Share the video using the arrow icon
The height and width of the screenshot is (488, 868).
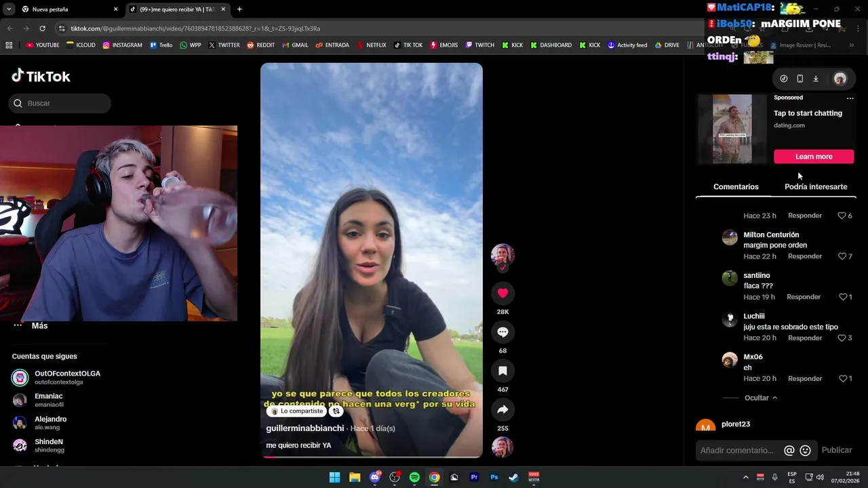(502, 409)
